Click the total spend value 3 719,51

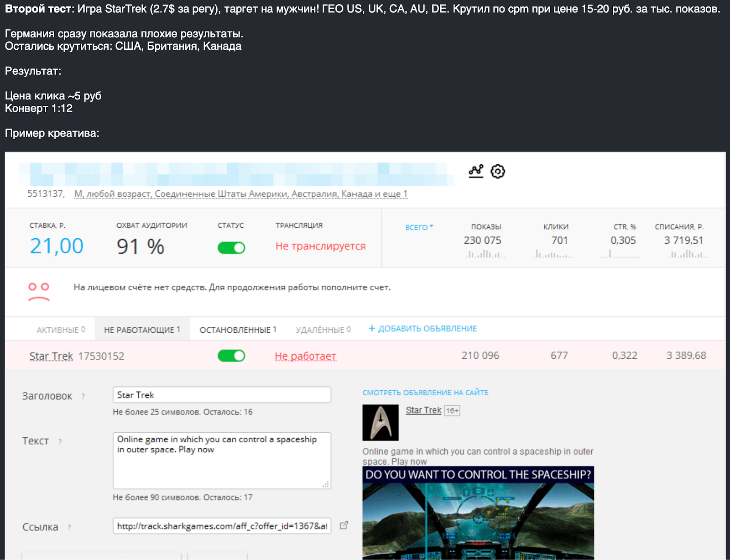(684, 240)
